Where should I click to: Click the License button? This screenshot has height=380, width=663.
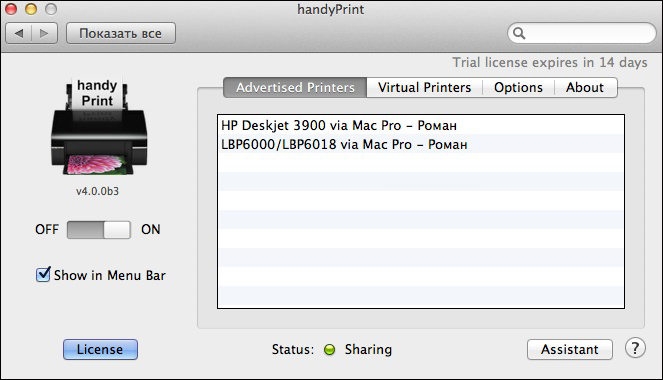click(100, 350)
